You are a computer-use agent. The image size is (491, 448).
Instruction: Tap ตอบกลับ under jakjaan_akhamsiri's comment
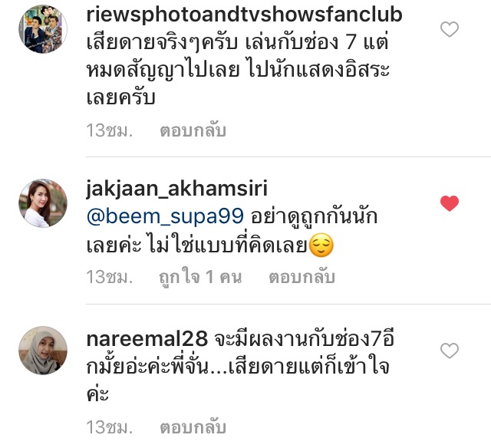pos(302,277)
